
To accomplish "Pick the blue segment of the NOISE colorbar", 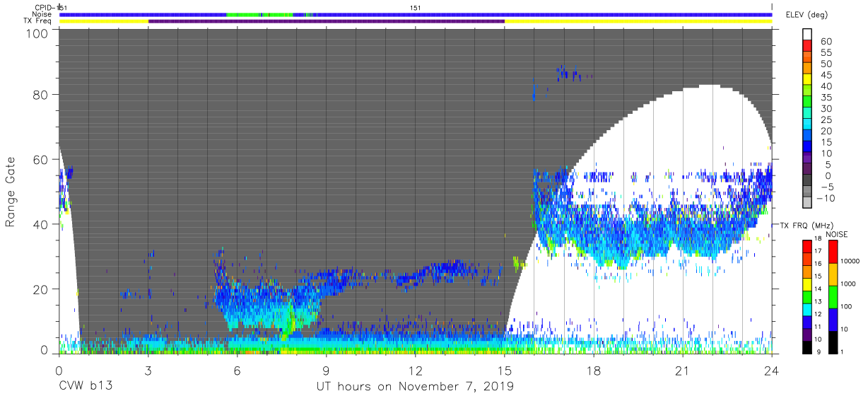I will point(832,320).
